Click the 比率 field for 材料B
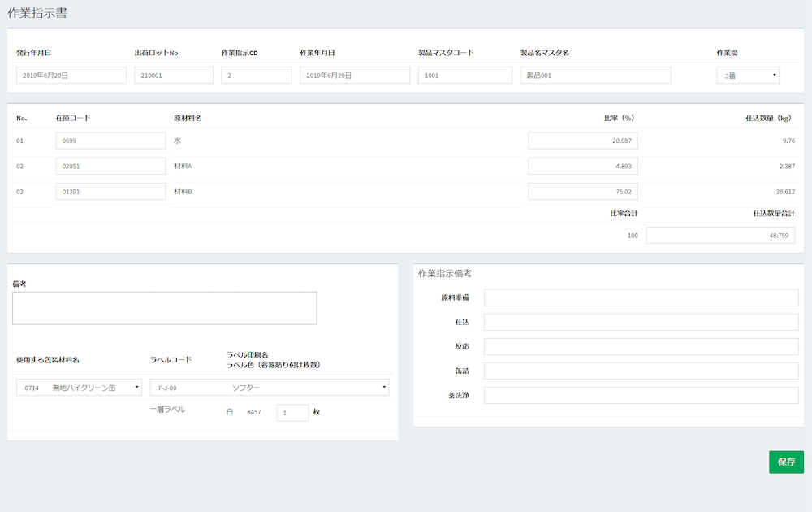 tap(582, 192)
